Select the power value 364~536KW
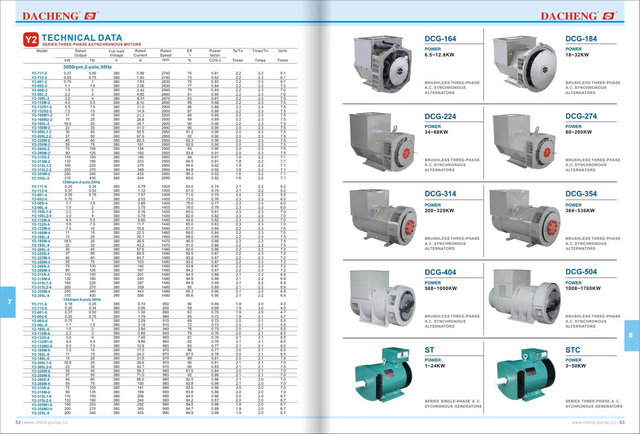Screen dimensions: 640x434 (x=580, y=211)
